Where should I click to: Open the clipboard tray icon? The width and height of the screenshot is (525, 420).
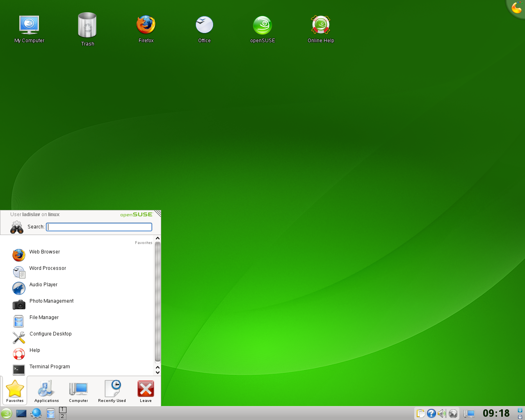tap(420, 413)
